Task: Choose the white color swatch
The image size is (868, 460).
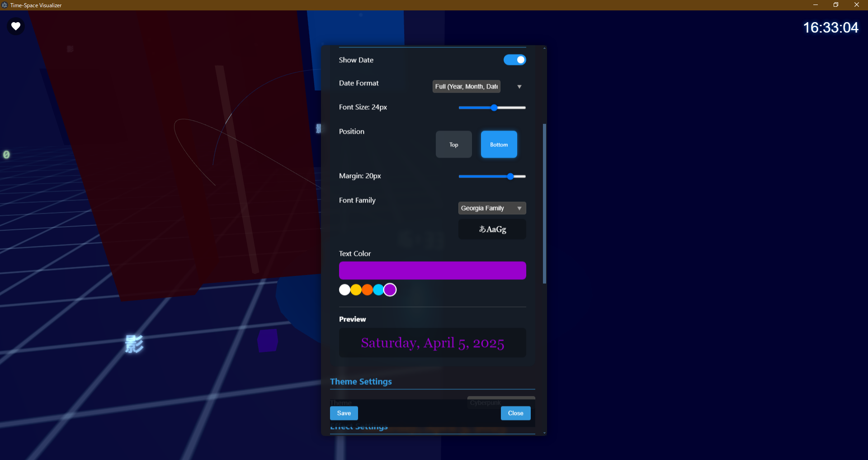Action: tap(344, 290)
